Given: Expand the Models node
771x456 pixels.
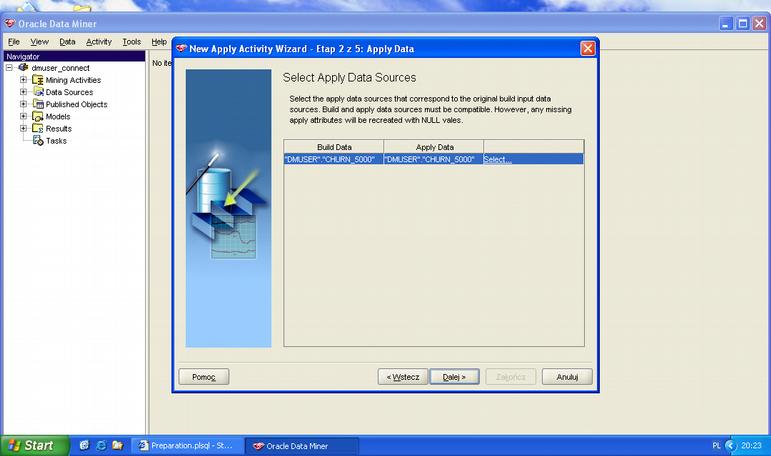Looking at the screenshot, I should coord(23,116).
